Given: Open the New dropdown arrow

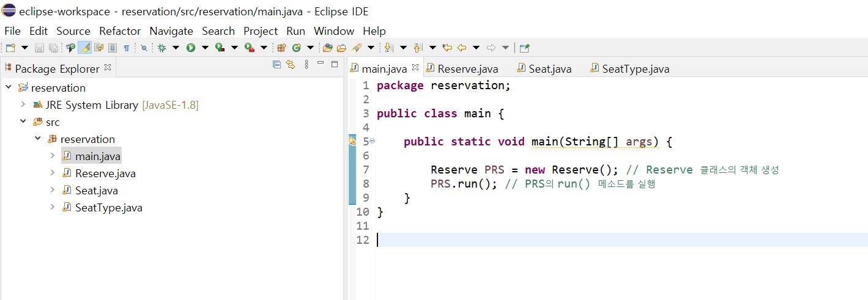Looking at the screenshot, I should pyautogui.click(x=24, y=48).
